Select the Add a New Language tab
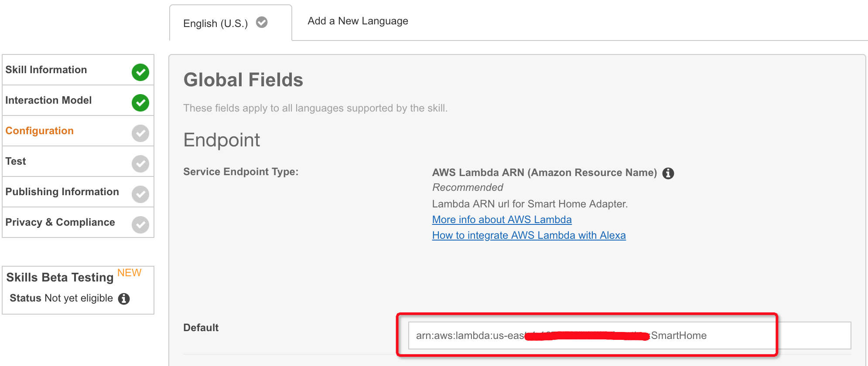 pyautogui.click(x=358, y=21)
